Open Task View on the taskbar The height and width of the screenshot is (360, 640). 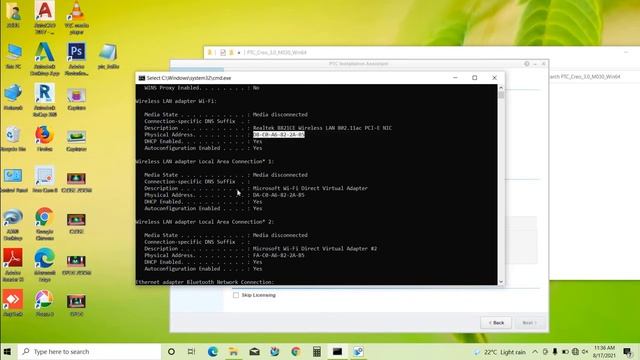191,351
